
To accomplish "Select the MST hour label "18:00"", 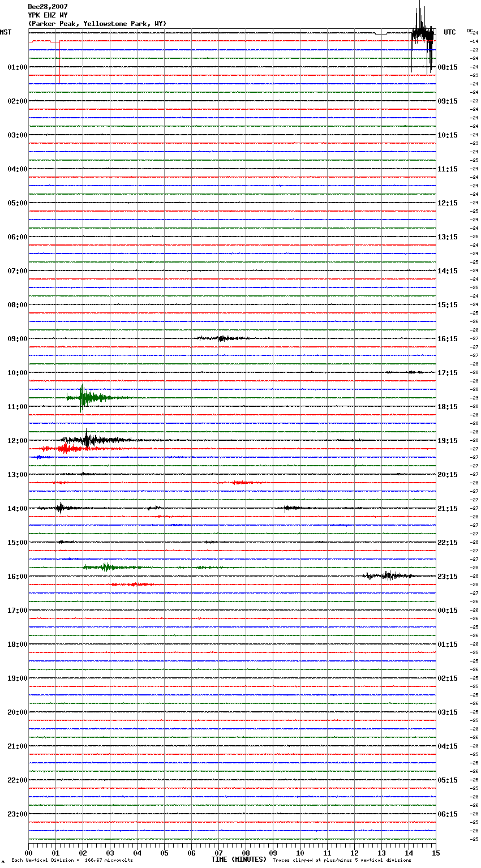I will 18,644.
